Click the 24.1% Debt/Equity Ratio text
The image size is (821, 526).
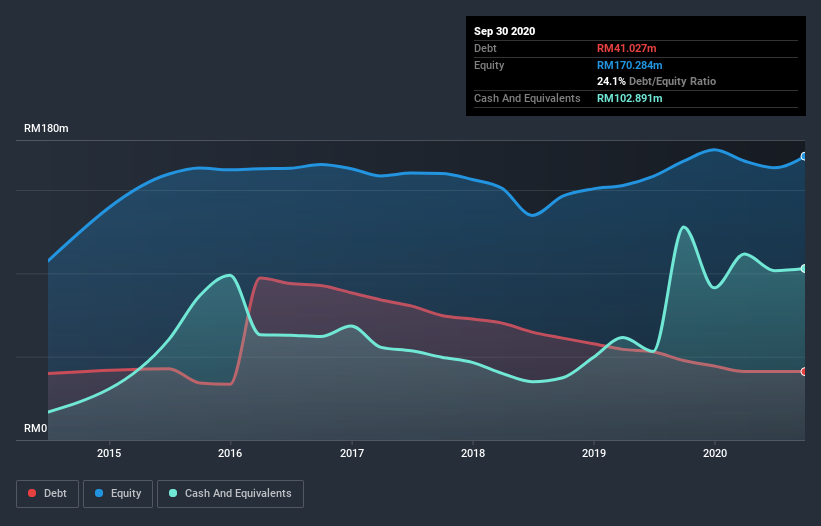click(x=657, y=81)
